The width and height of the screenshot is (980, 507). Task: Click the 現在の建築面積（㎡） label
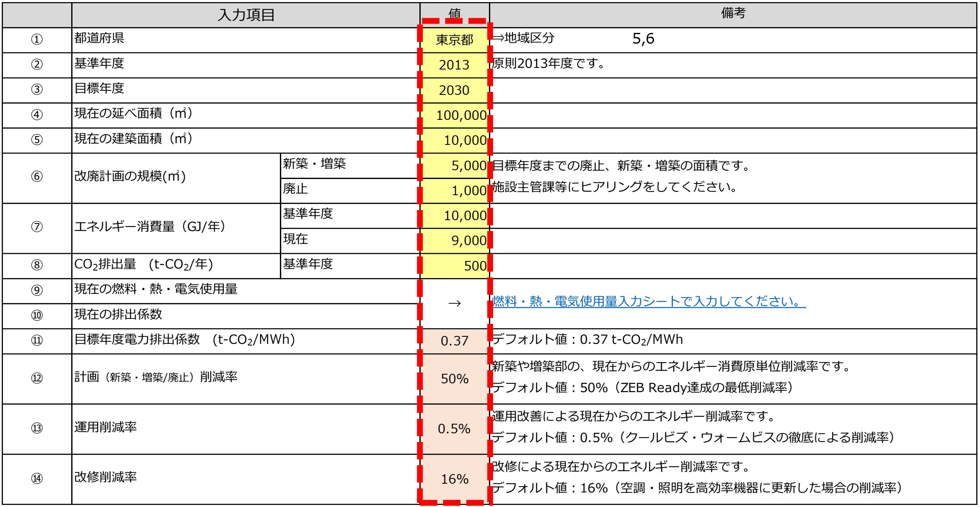point(133,138)
